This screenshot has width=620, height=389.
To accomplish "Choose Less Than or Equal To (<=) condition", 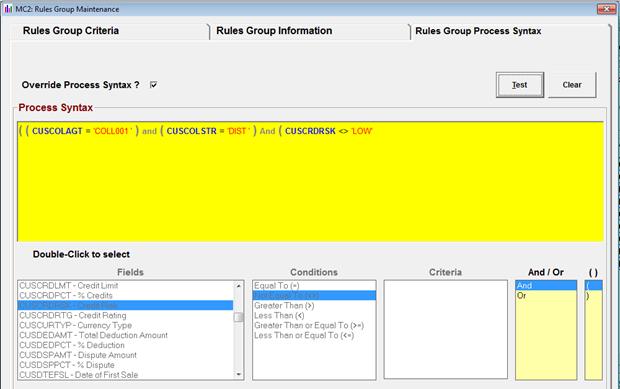I will (314, 335).
